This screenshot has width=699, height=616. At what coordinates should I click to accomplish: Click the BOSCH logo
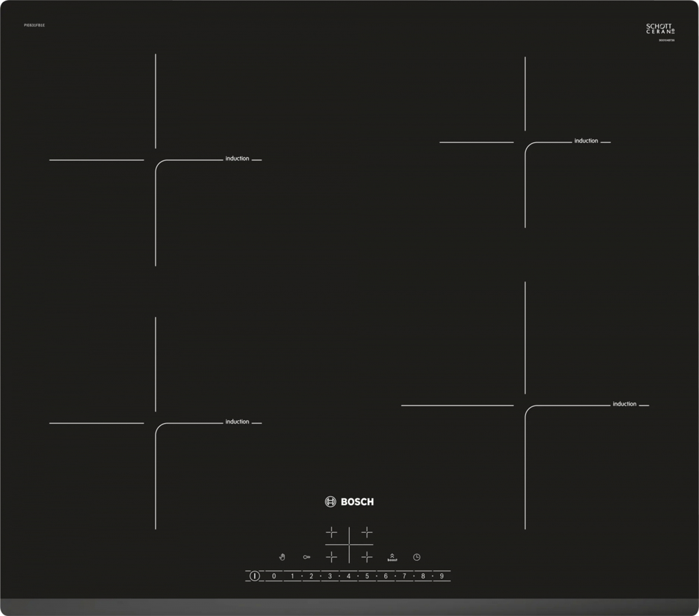pyautogui.click(x=349, y=502)
